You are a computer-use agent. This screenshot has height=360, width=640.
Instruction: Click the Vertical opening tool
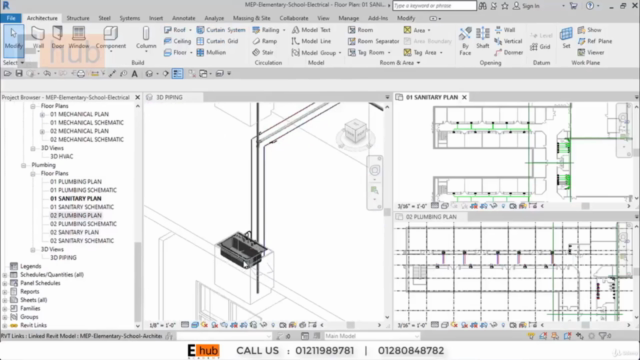(x=508, y=41)
